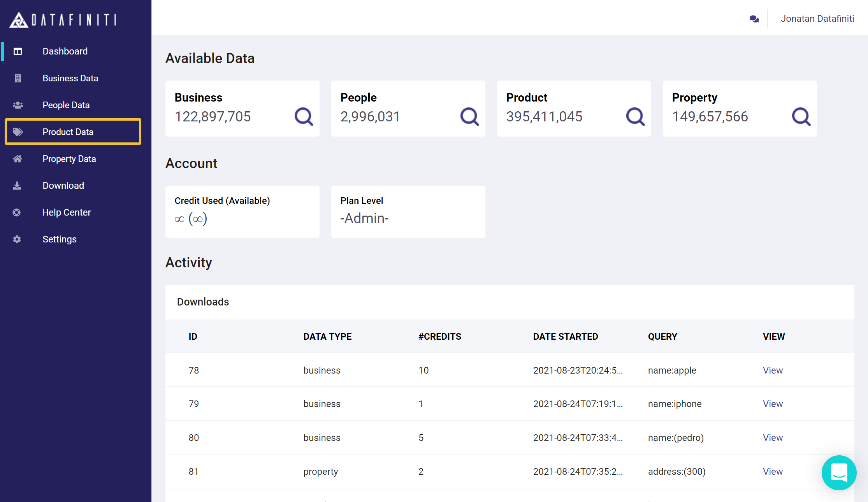Screen dimensions: 868x502
Task: Click the Property card search magnifier icon
Action: pyautogui.click(x=801, y=116)
